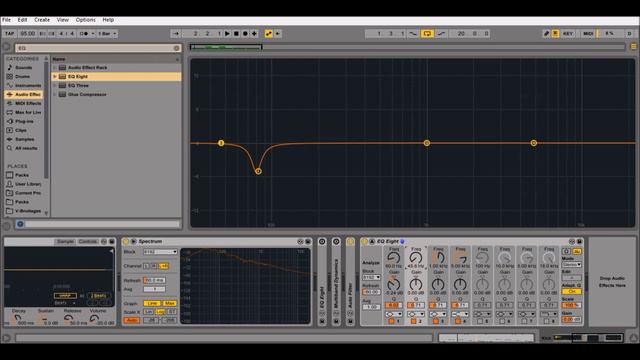Select the L+R channel in Spectrum
640x360 pixels.
tap(163, 266)
